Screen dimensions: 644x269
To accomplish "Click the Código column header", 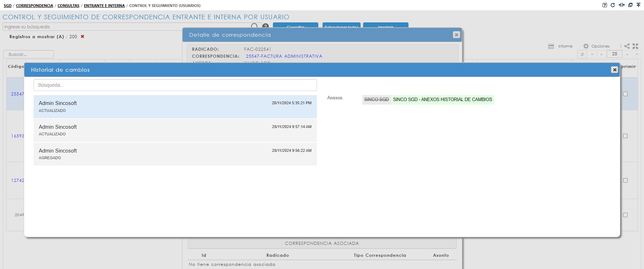I will coord(16,66).
